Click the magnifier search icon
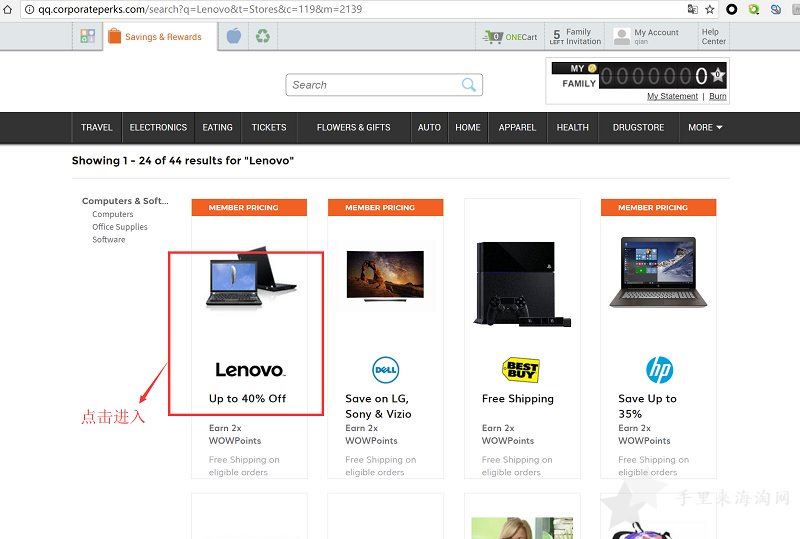The image size is (800, 539). pos(469,85)
